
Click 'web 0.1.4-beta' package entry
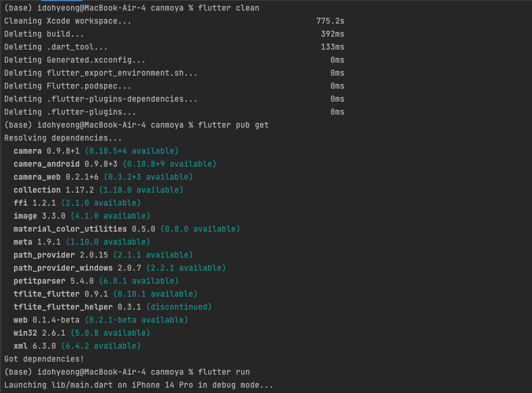(47, 320)
